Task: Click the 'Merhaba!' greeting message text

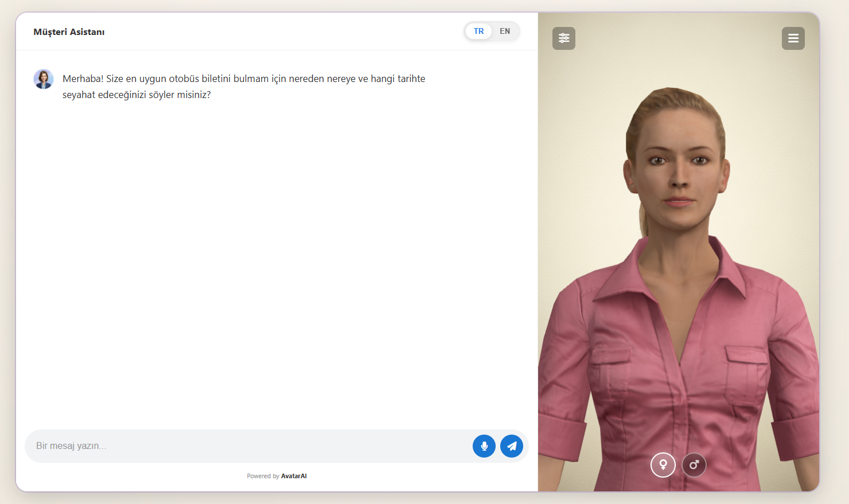Action: 83,79
